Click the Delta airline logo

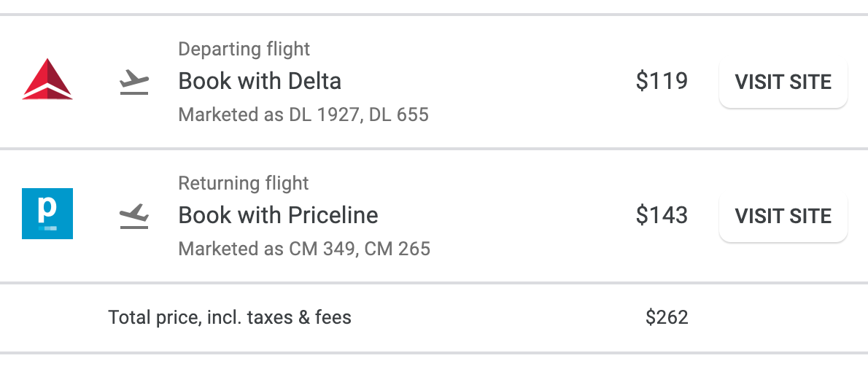tap(47, 79)
